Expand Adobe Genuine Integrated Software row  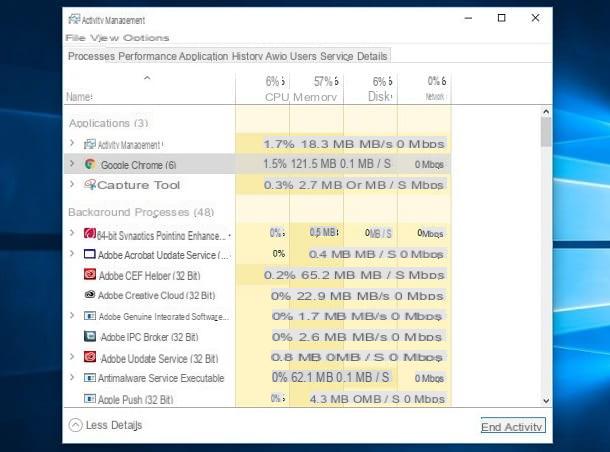(x=72, y=315)
